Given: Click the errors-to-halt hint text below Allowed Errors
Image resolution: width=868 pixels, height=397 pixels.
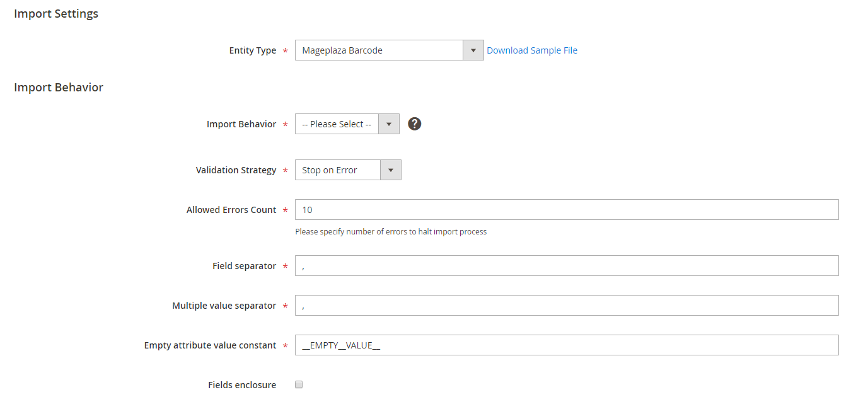Looking at the screenshot, I should pos(391,231).
